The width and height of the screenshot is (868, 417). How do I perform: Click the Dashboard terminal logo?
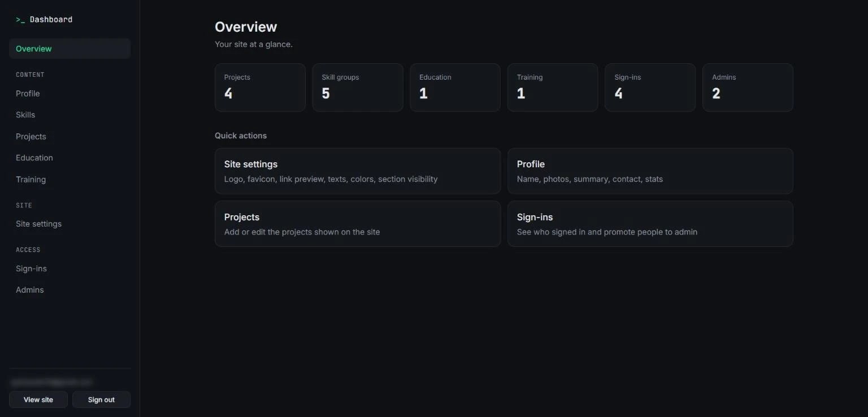[44, 19]
